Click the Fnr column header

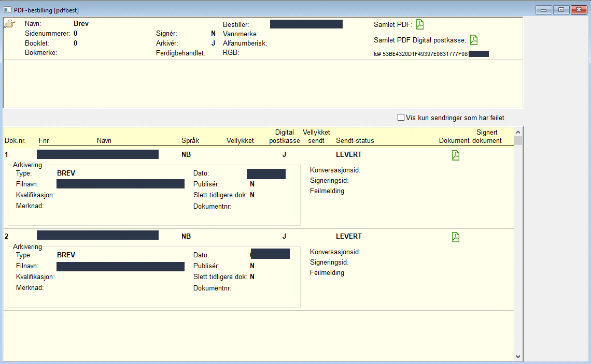click(x=44, y=141)
